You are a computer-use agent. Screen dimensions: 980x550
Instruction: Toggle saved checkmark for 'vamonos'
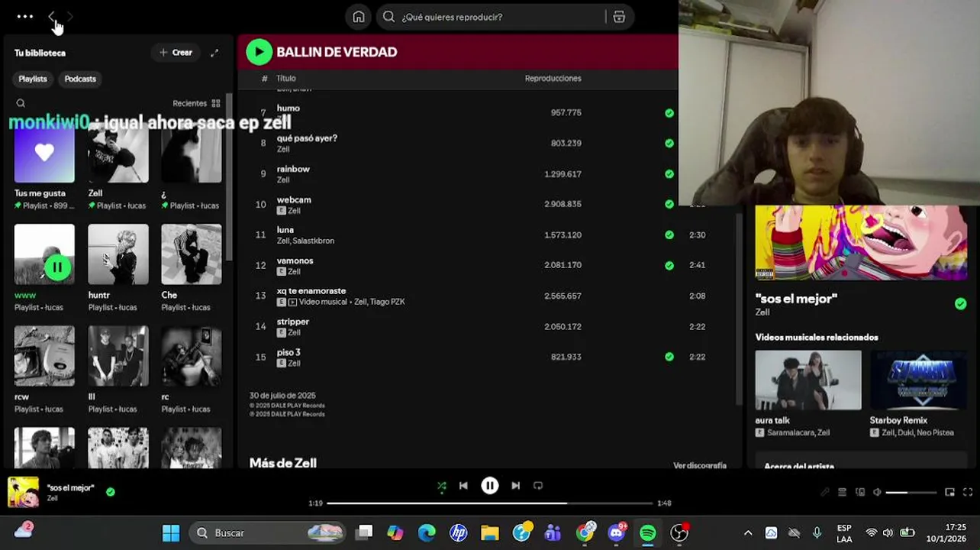[669, 266]
